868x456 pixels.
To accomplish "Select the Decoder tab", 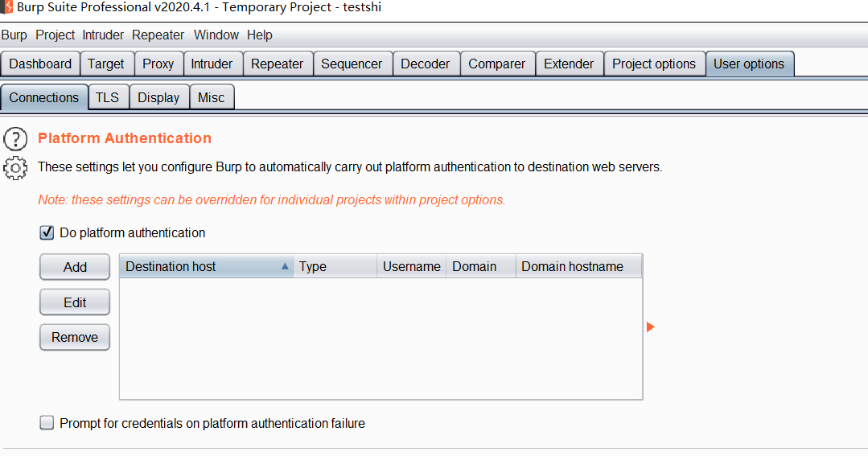I will [425, 64].
